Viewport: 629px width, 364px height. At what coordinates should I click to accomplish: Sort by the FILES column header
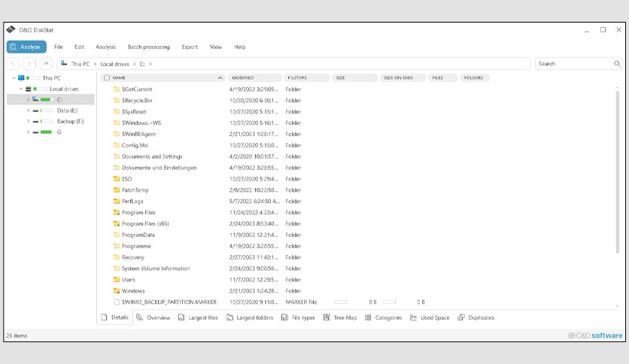[443, 77]
